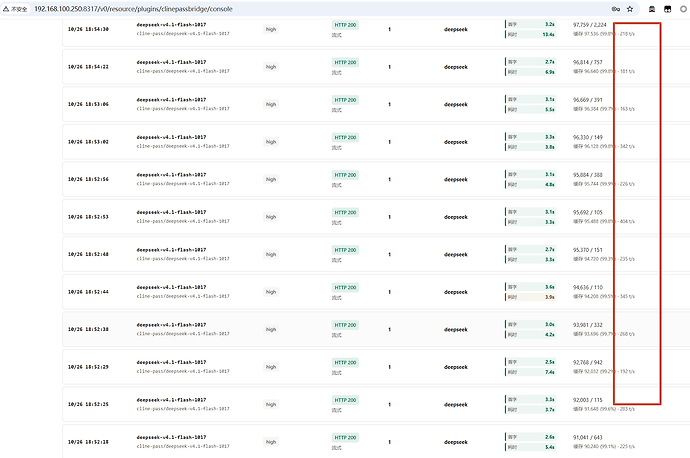Click the 7.4s total time bar
This screenshot has height=458, width=690.
531,372
